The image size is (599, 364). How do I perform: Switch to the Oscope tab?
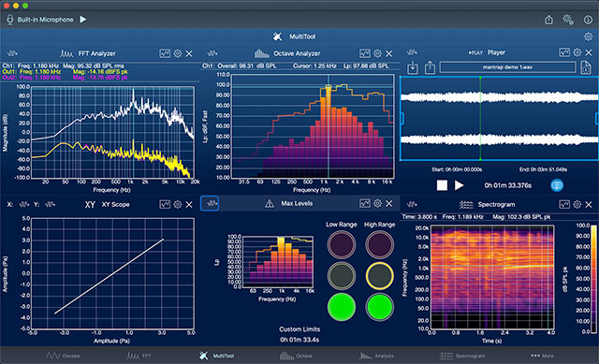(x=63, y=356)
